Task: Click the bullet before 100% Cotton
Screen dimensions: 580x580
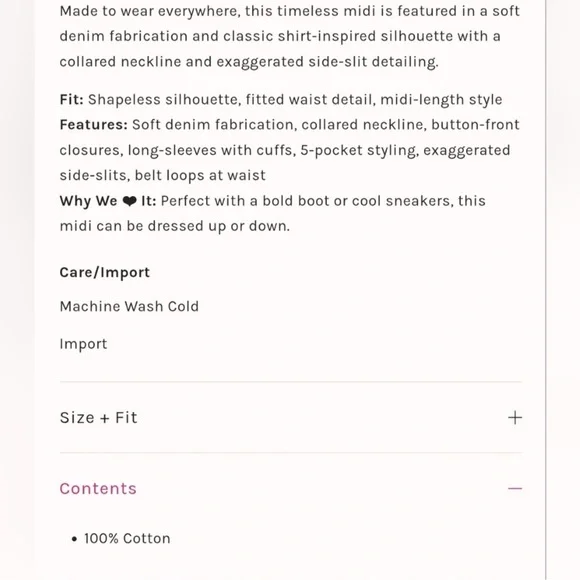Action: (x=74, y=539)
